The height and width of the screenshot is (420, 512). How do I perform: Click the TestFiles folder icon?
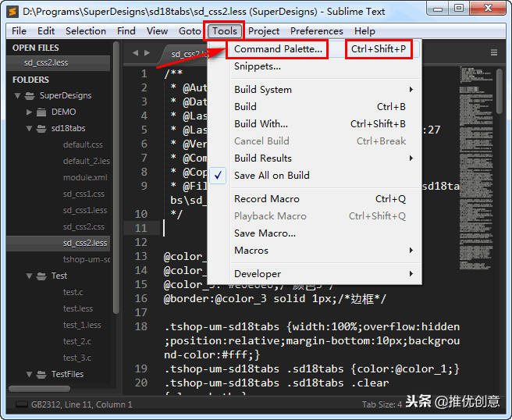tap(41, 374)
